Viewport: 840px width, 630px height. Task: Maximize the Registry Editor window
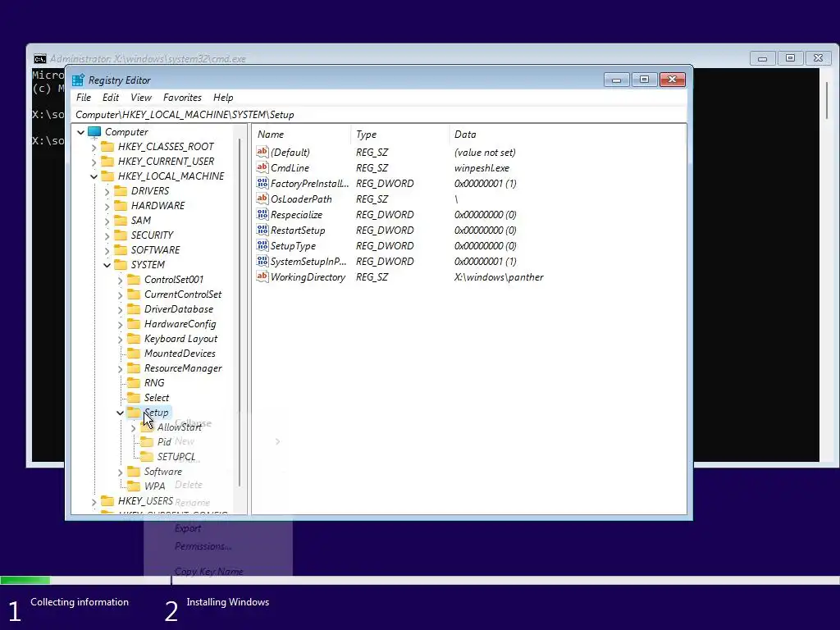645,80
